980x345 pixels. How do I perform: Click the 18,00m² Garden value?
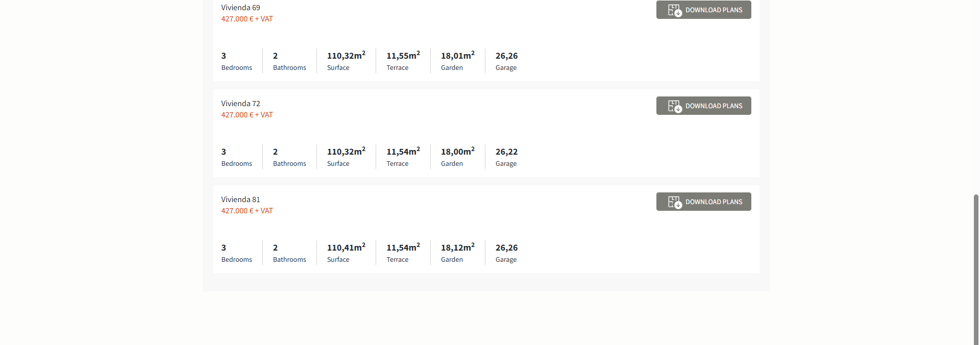point(457,152)
